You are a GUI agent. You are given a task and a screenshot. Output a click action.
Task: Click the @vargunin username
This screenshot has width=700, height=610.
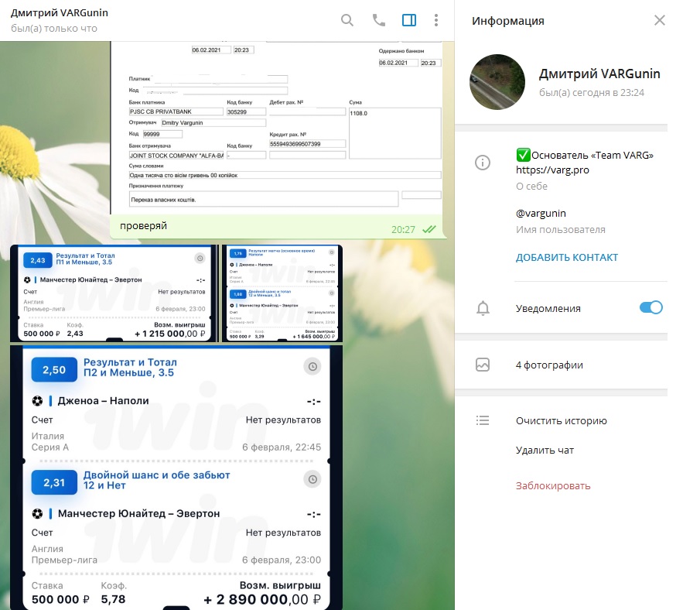(541, 213)
